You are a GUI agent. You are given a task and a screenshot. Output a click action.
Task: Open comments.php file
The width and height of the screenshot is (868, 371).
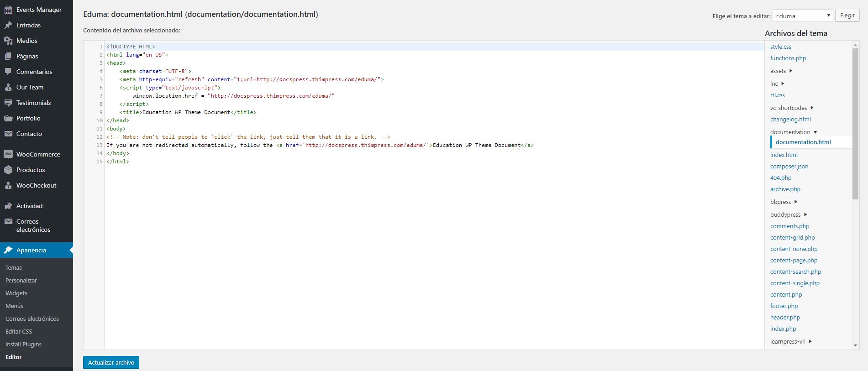[x=789, y=226]
